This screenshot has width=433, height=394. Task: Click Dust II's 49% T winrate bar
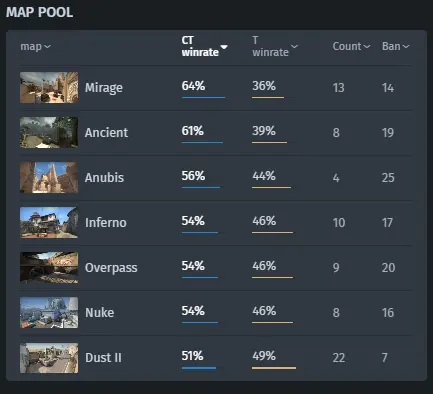click(274, 368)
